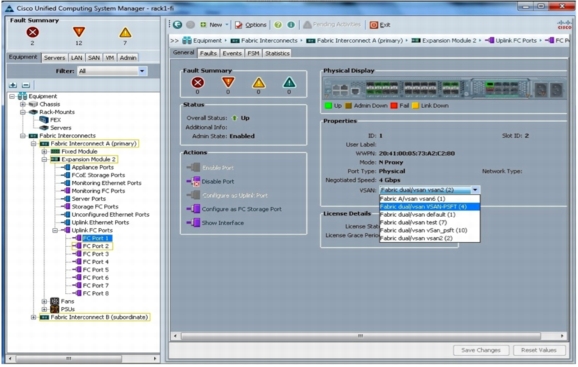Click Save Changes button
578x367 pixels.
click(481, 350)
